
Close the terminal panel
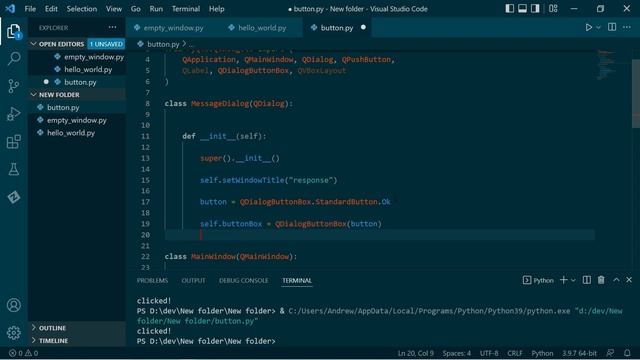coord(629,280)
